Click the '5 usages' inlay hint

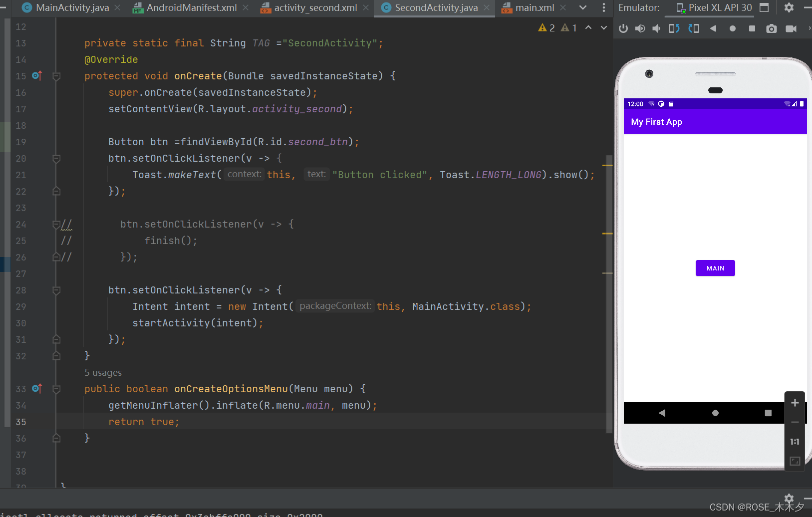[103, 372]
